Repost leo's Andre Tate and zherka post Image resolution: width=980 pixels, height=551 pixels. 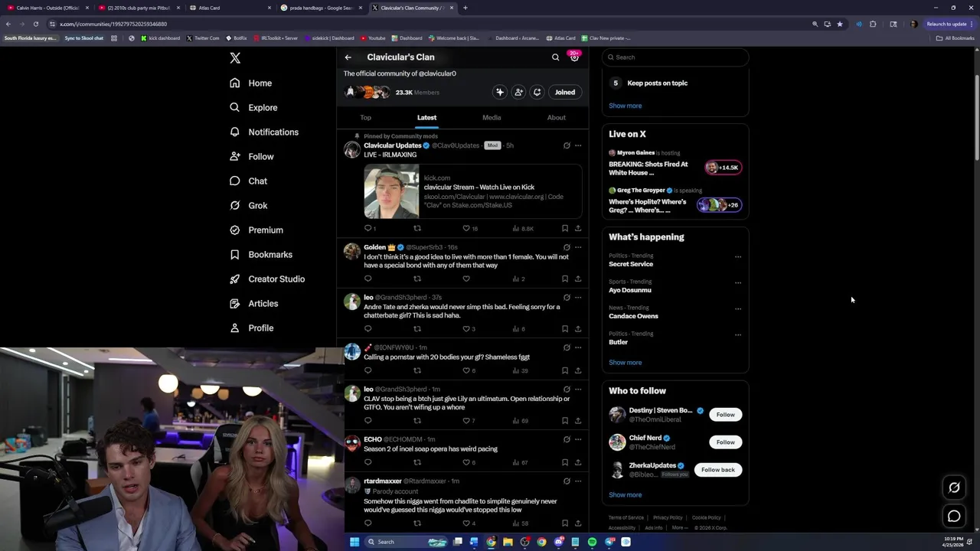tap(417, 329)
